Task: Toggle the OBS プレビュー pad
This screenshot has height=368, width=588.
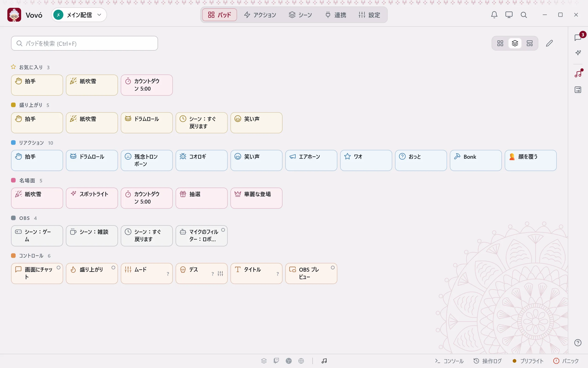Action: pyautogui.click(x=311, y=273)
